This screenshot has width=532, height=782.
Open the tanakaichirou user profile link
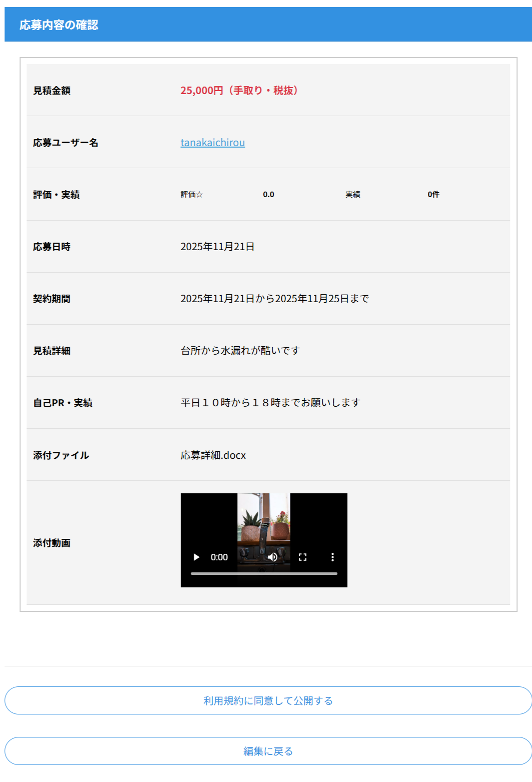tap(213, 143)
